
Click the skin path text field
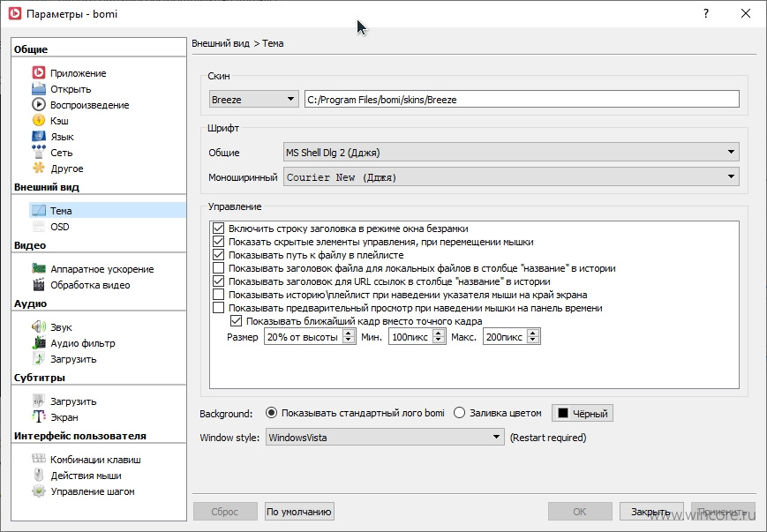point(522,100)
